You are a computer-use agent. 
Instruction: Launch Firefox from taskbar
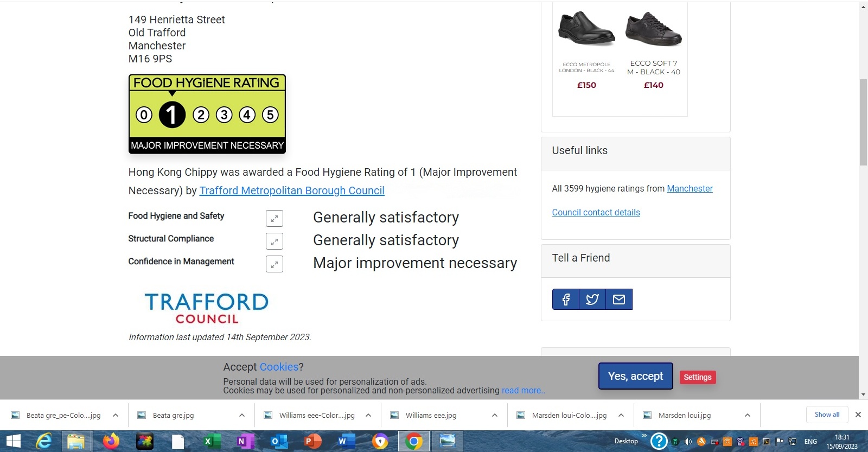tap(111, 441)
